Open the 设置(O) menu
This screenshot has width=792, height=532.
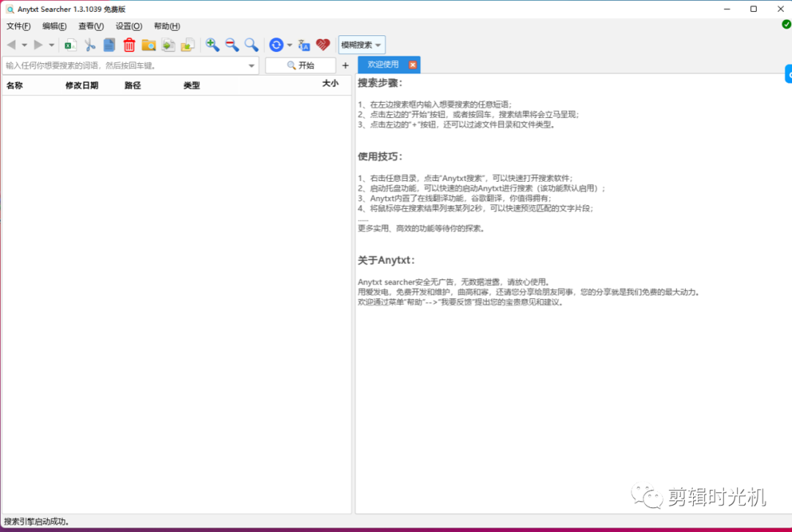(129, 26)
